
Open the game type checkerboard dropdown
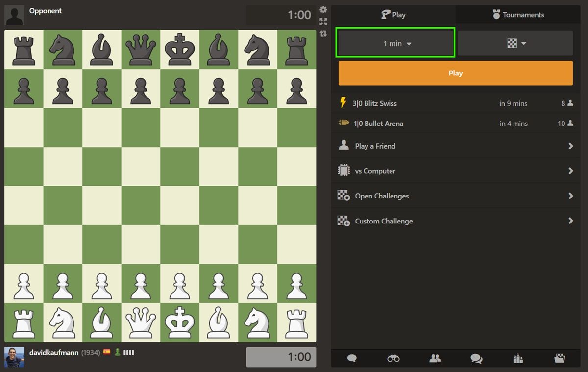point(515,43)
